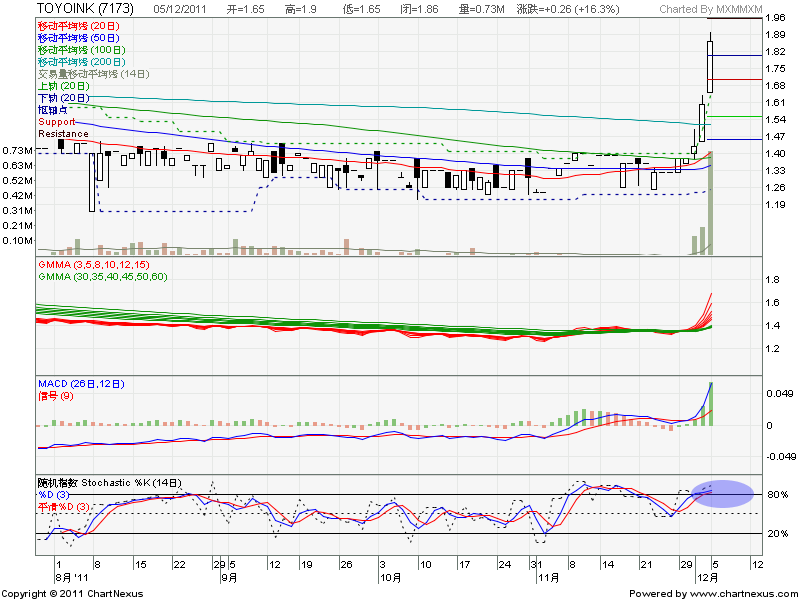The image size is (800, 600).
Task: Select the 14-day volume moving average legend
Action: point(92,74)
